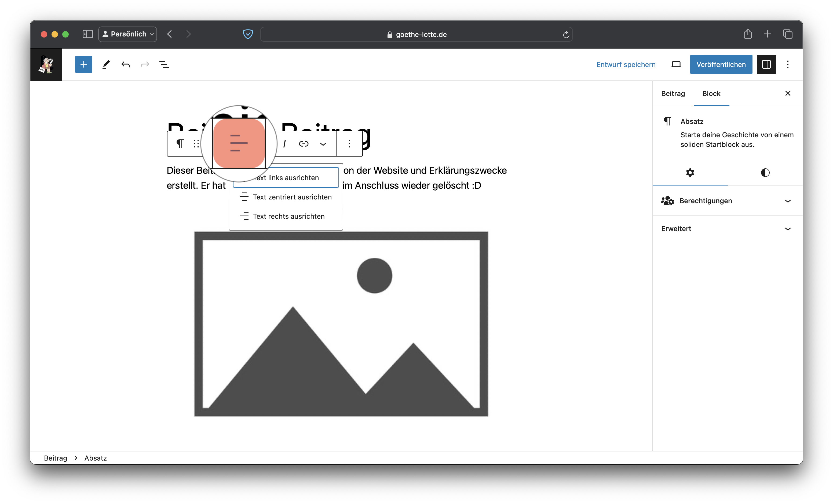
Task: Select the pencil Tools icon
Action: point(106,64)
